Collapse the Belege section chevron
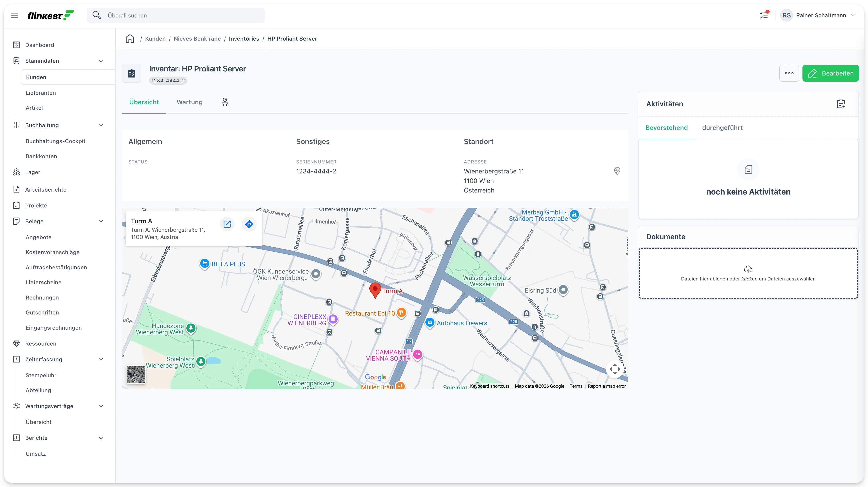 pos(101,222)
